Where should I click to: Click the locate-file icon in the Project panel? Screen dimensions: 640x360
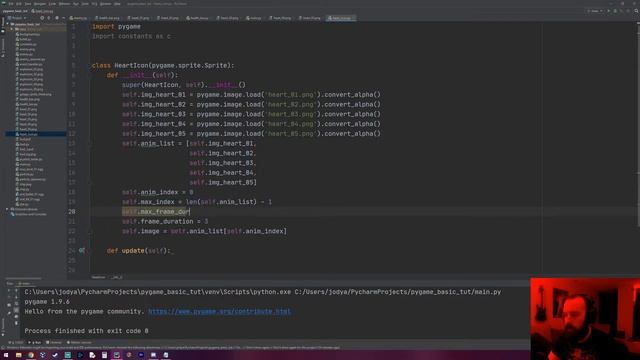coord(41,18)
